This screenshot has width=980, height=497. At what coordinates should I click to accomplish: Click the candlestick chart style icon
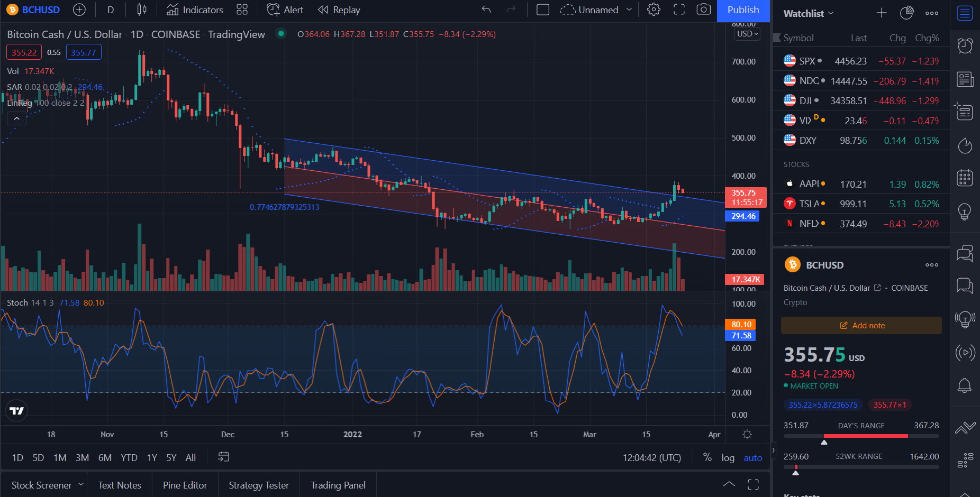pos(141,10)
